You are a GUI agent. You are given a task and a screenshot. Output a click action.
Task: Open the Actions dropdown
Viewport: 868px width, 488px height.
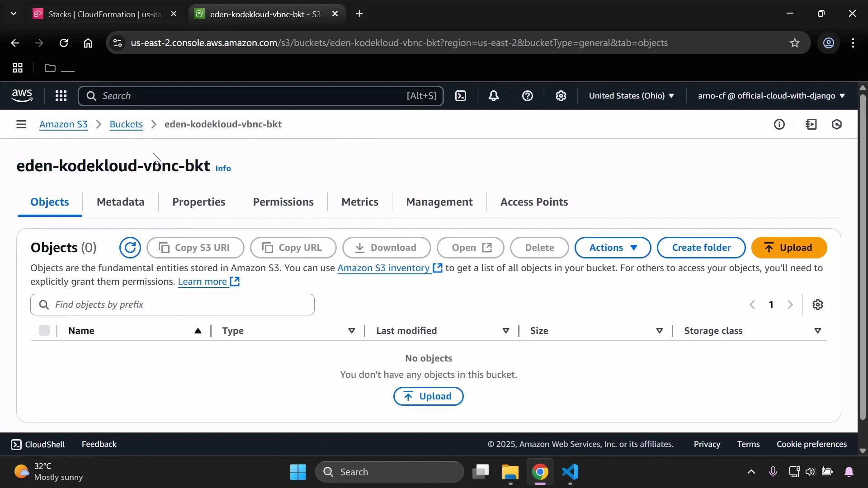pos(612,248)
